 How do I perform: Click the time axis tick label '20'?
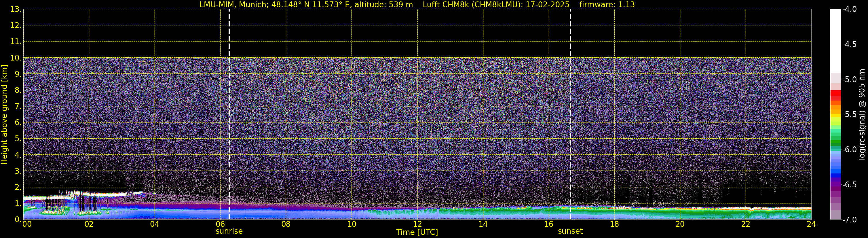tap(680, 224)
